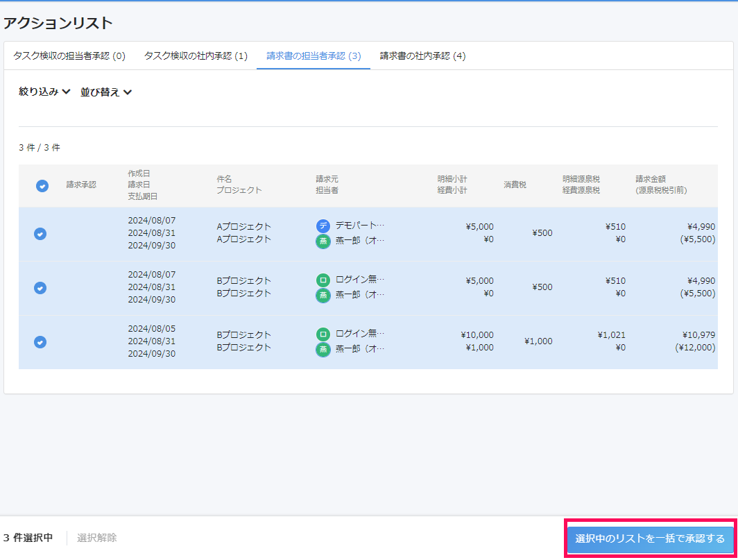Click the 件名 プロジェクト column header
The width and height of the screenshot is (738, 560).
click(239, 185)
